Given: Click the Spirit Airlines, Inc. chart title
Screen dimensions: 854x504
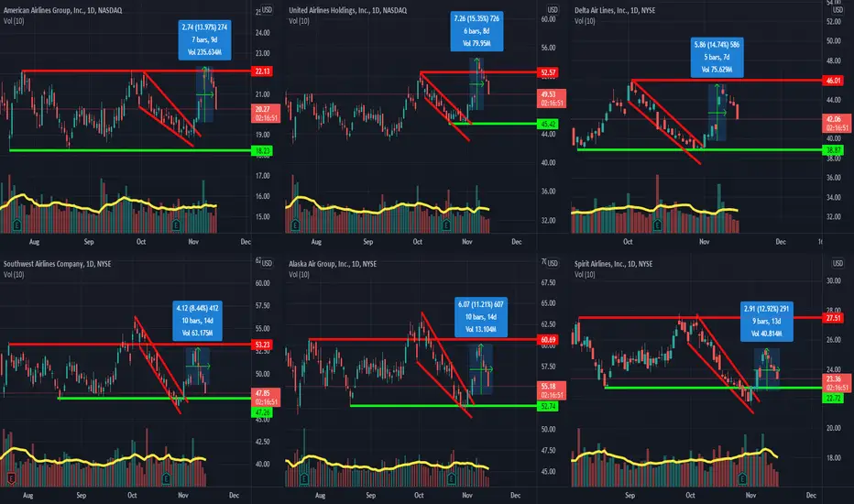Looking at the screenshot, I should pyautogui.click(x=613, y=264).
